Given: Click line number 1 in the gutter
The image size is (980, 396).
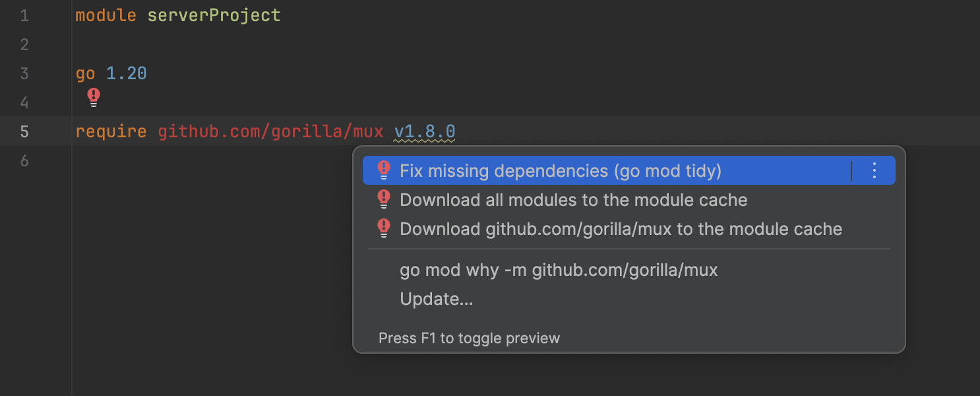Looking at the screenshot, I should [x=24, y=15].
